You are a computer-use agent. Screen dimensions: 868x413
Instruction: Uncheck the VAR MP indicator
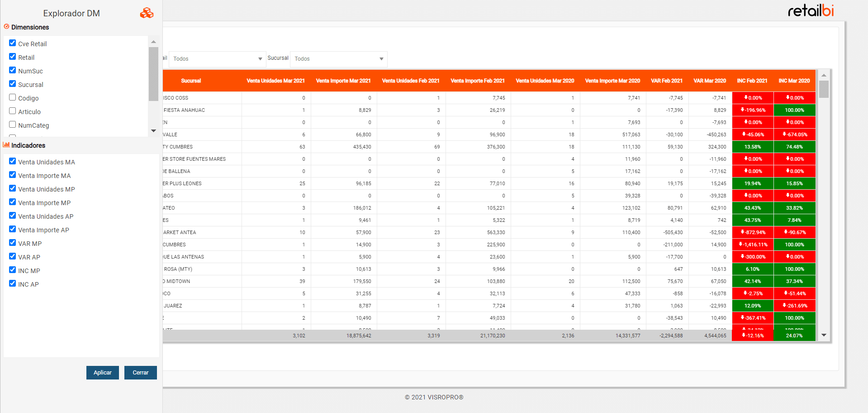12,243
